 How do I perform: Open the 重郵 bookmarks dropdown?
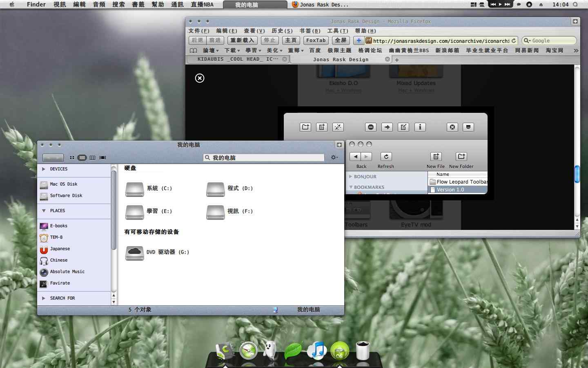(296, 50)
